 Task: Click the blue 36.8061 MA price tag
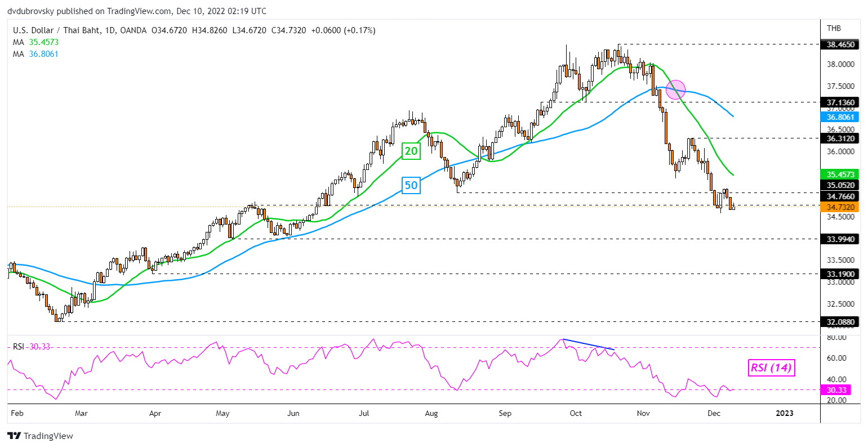841,117
